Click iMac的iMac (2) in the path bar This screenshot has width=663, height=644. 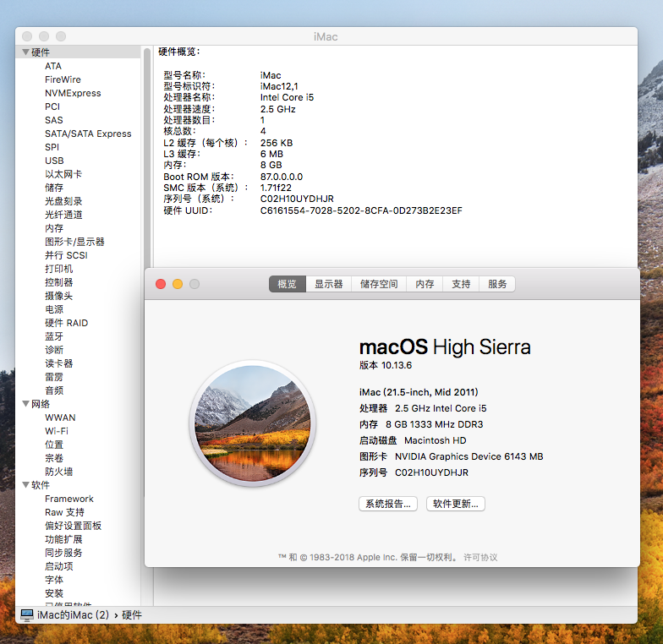click(x=73, y=615)
